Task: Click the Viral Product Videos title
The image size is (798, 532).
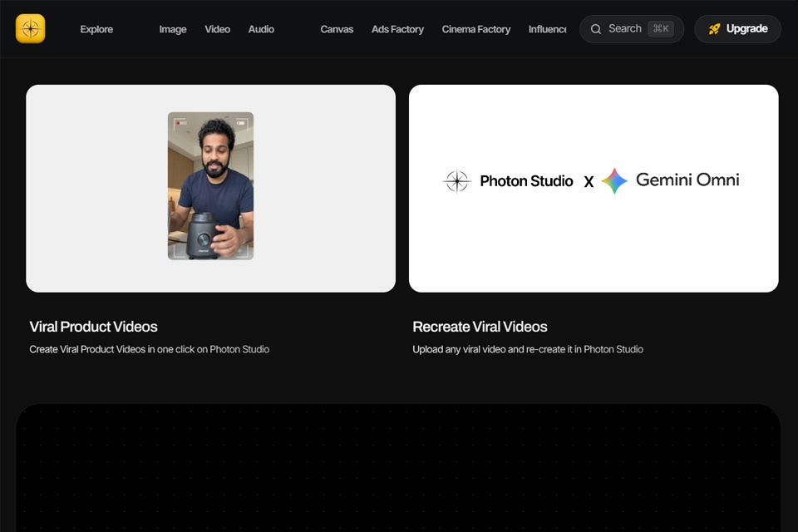Action: pos(94,327)
